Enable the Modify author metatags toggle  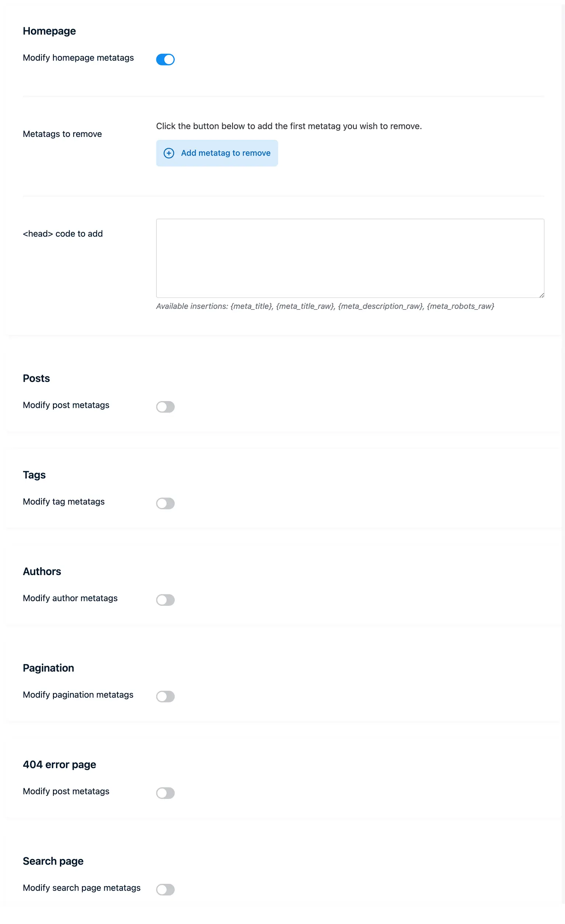tap(165, 600)
